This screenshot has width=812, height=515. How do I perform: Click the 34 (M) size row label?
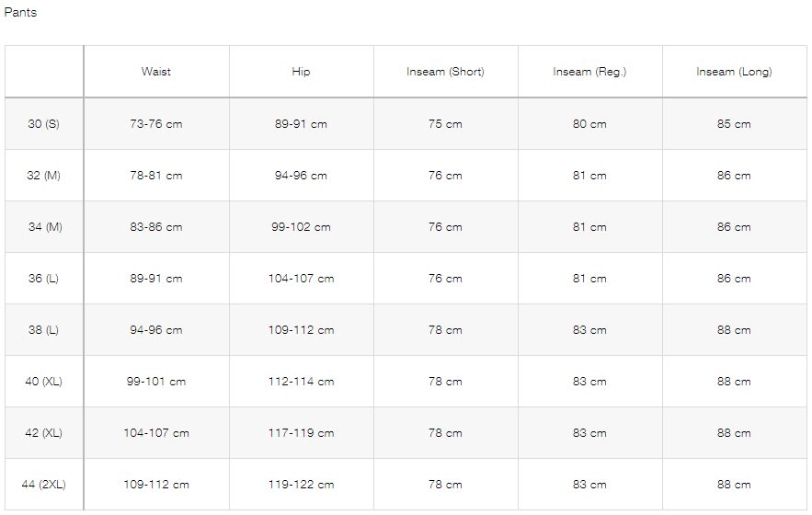pos(44,227)
